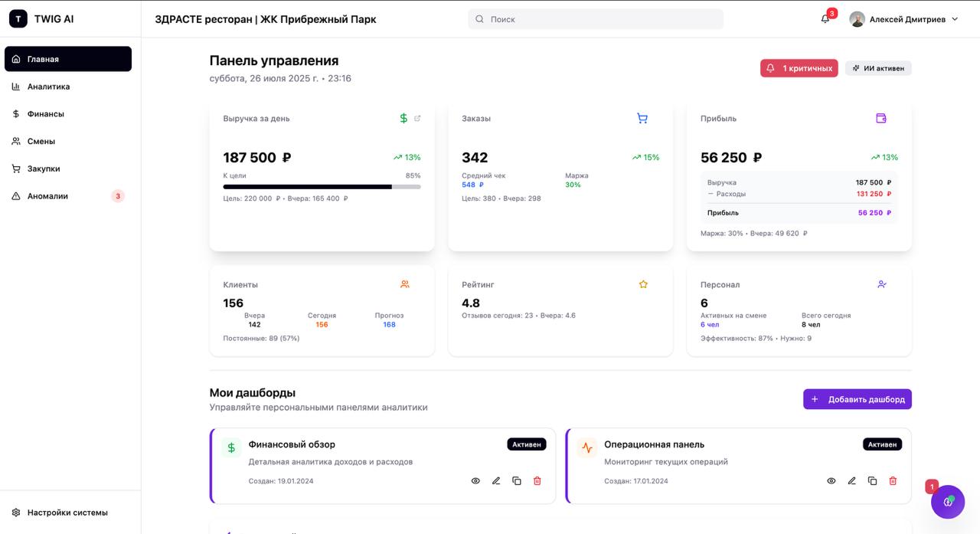This screenshot has height=534, width=980.
Task: Preview Финансовый обзор with its eye icon
Action: pyautogui.click(x=475, y=480)
